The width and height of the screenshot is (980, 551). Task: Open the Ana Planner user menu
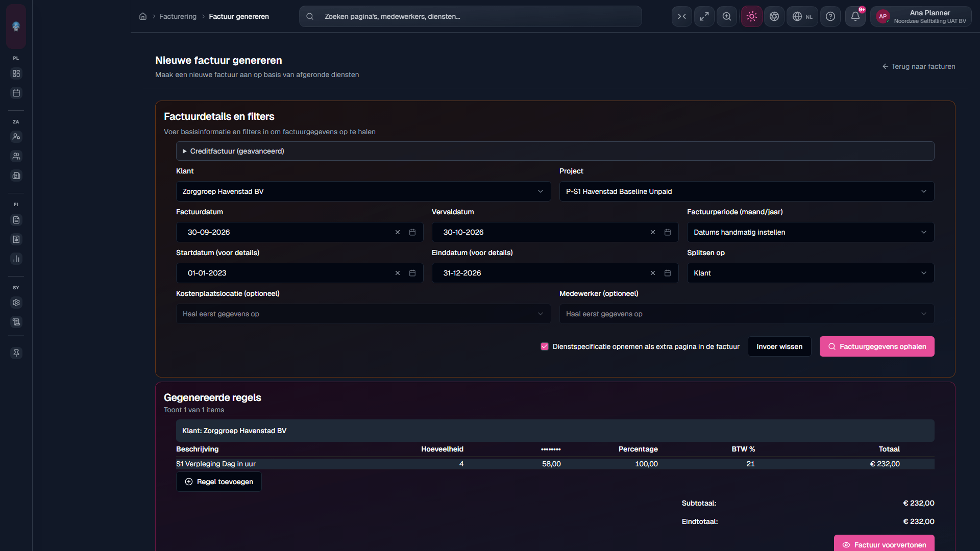click(921, 16)
